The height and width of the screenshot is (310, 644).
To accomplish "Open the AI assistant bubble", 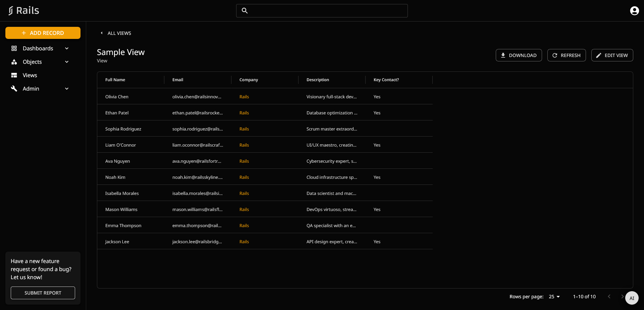I will (x=632, y=298).
